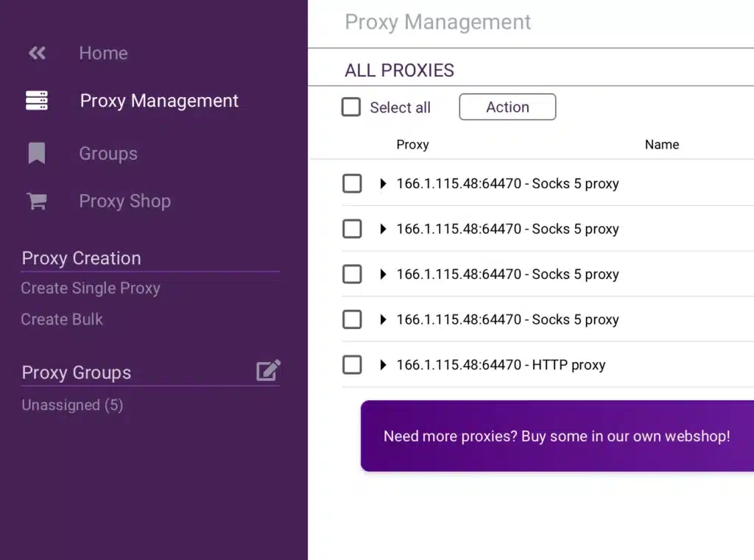Expand the fourth Socks 5 proxy entry
This screenshot has height=560, width=754.
[382, 319]
